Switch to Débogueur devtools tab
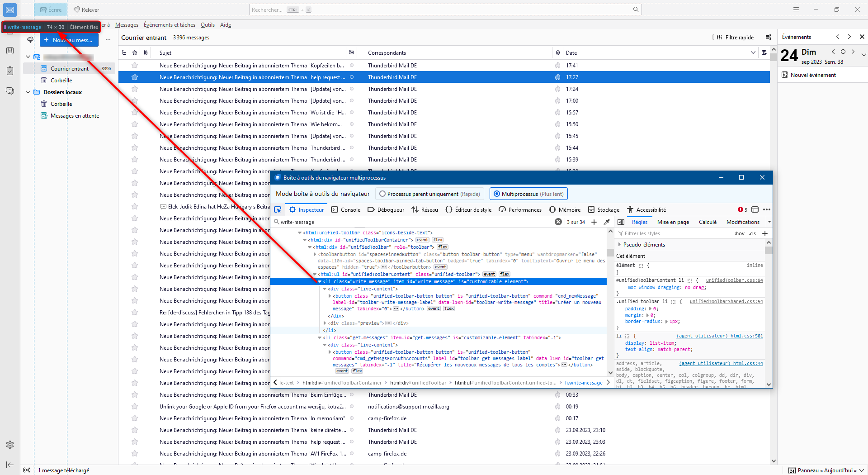 point(386,209)
